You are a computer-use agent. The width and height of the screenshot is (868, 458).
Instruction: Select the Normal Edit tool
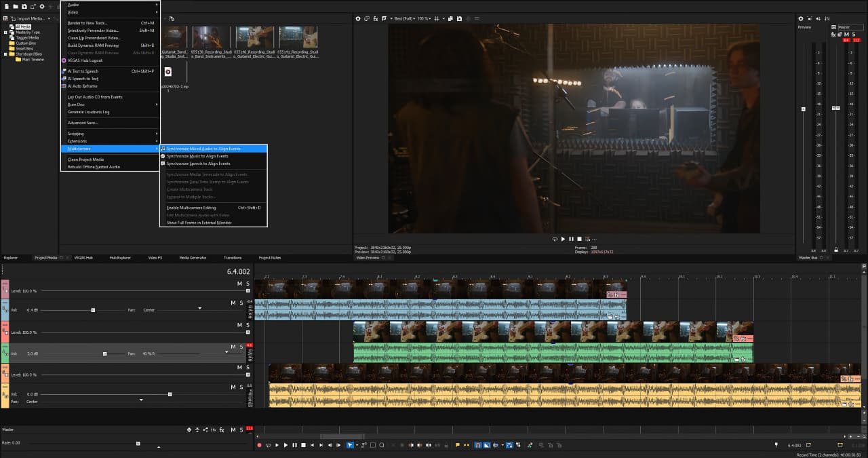pyautogui.click(x=350, y=444)
